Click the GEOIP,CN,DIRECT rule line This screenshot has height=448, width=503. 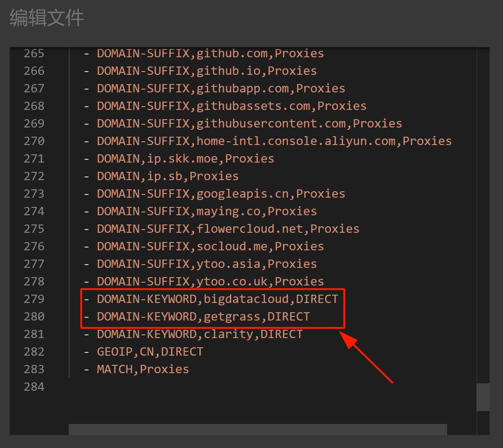click(x=150, y=352)
